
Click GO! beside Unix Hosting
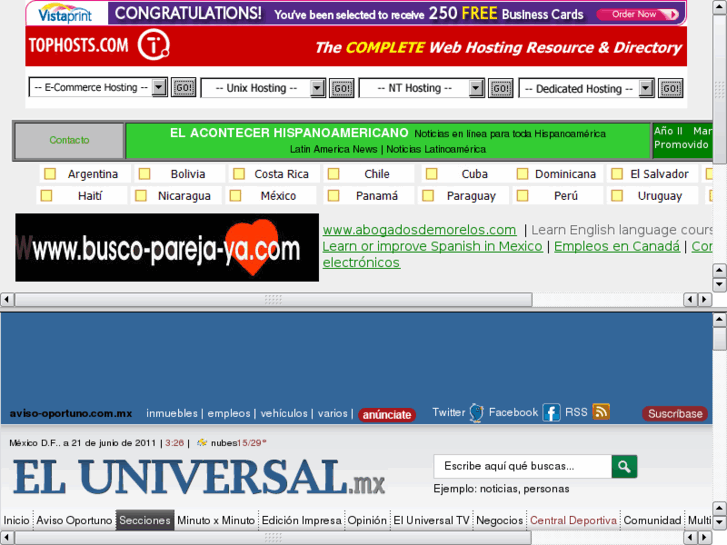[x=342, y=88]
